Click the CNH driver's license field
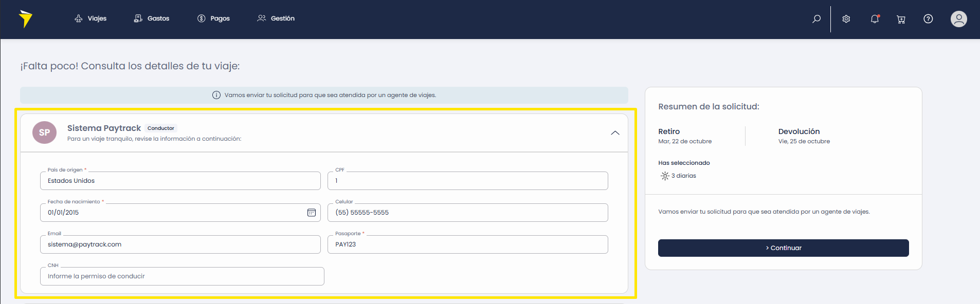This screenshot has height=304, width=980. [182, 276]
